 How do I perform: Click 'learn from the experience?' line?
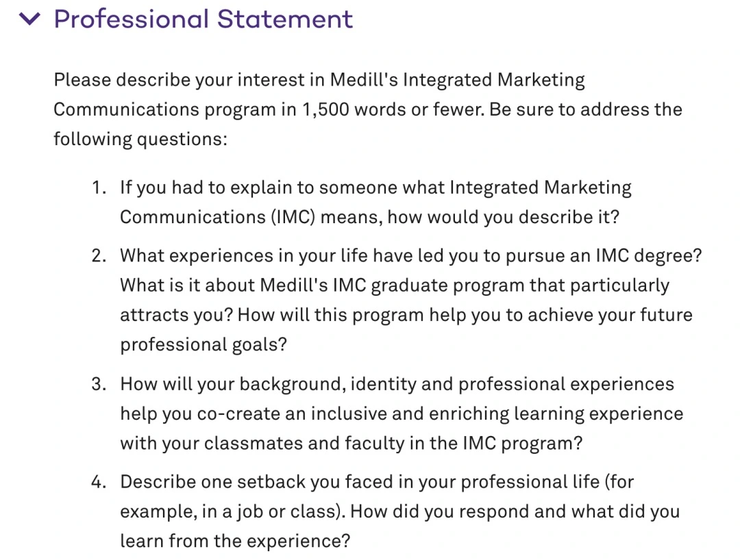click(235, 541)
